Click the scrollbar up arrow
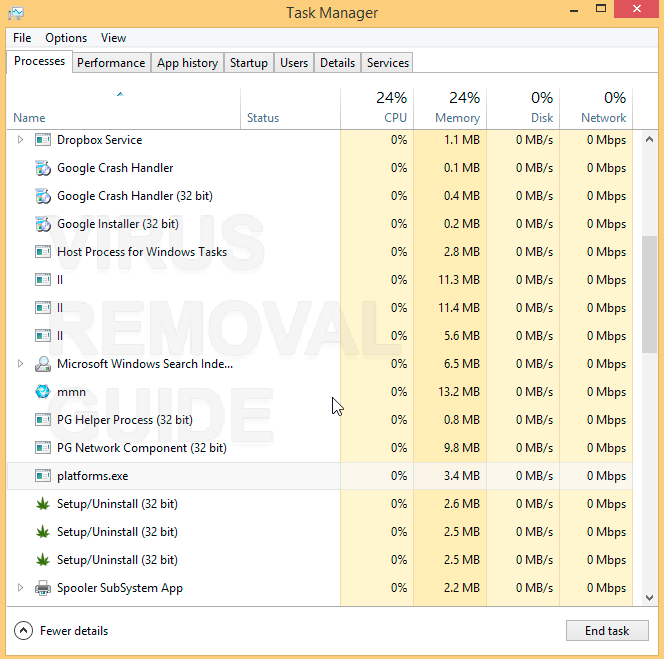 pos(649,139)
